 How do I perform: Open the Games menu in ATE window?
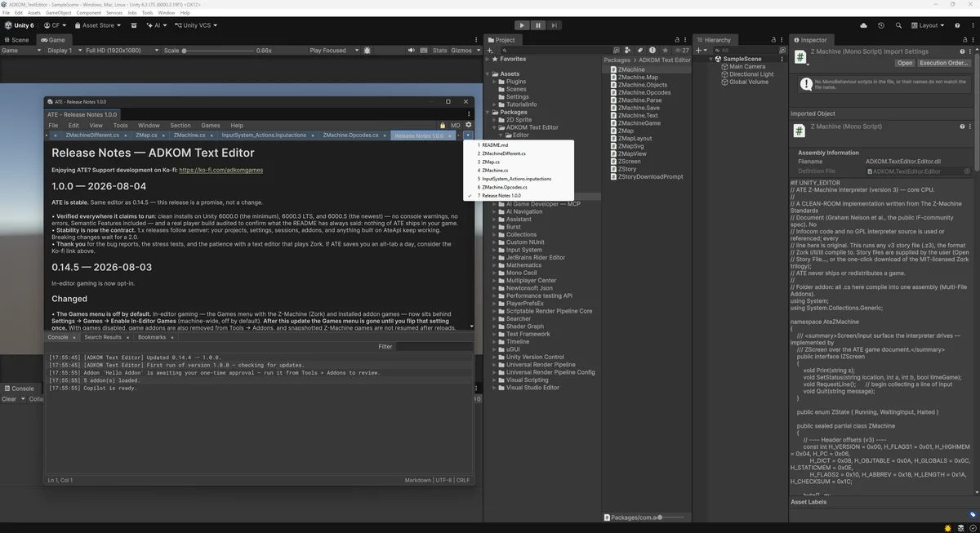pyautogui.click(x=211, y=126)
